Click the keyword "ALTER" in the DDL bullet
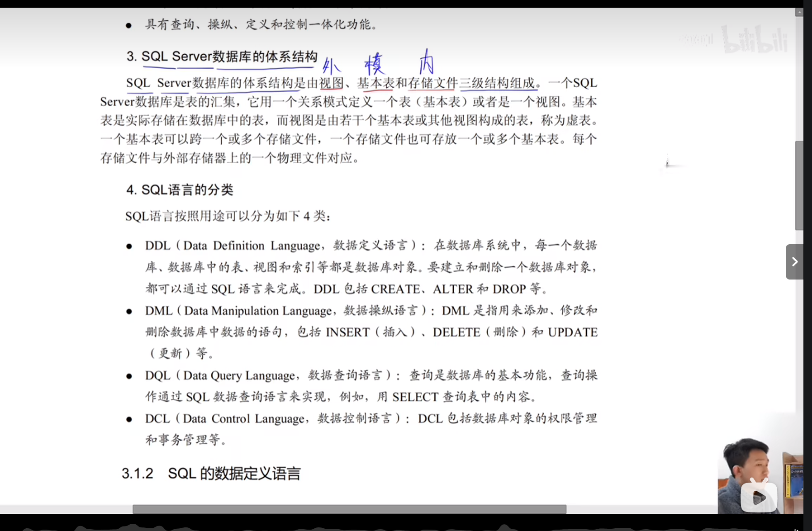Image resolution: width=812 pixels, height=531 pixels. (453, 289)
